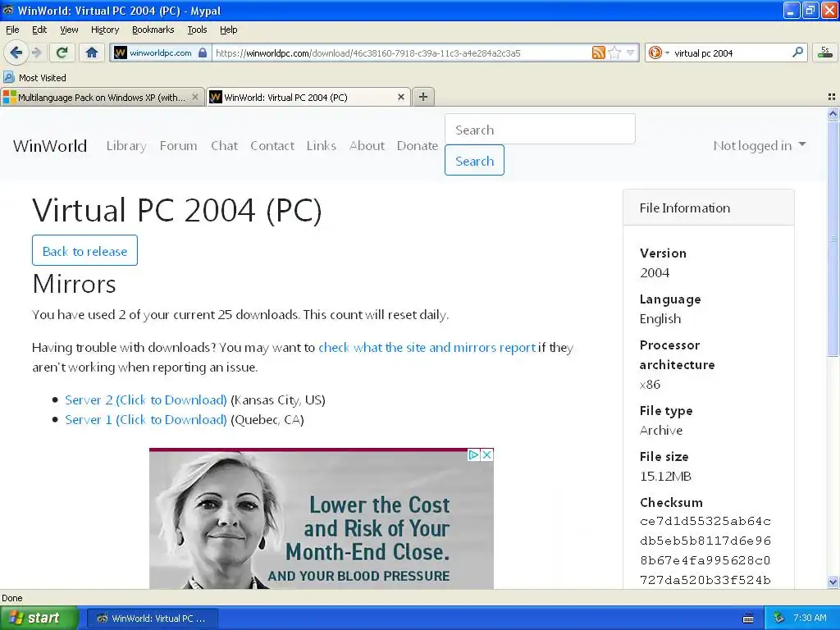840x630 pixels.
Task: Click the forward navigation arrow
Action: 36,52
